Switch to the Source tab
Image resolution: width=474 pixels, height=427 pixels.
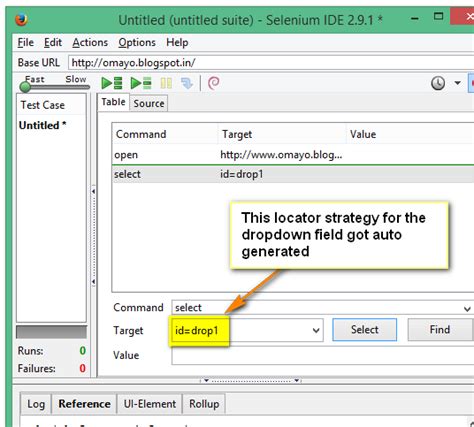[x=149, y=103]
